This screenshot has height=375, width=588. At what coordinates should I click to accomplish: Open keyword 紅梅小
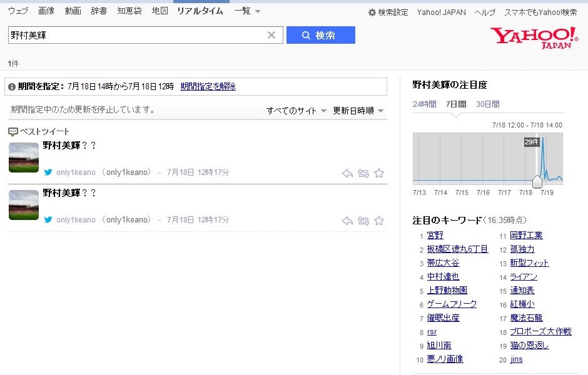[522, 304]
